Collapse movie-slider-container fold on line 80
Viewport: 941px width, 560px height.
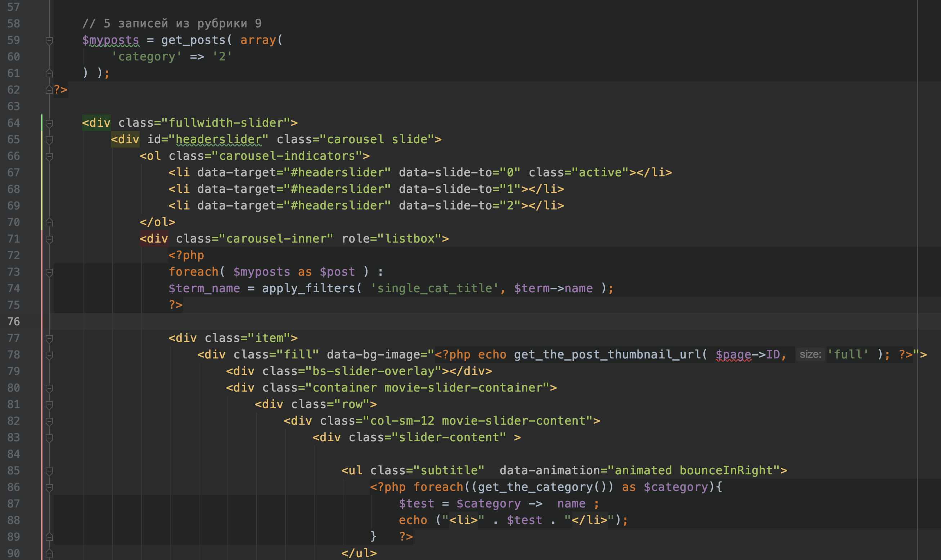(49, 388)
